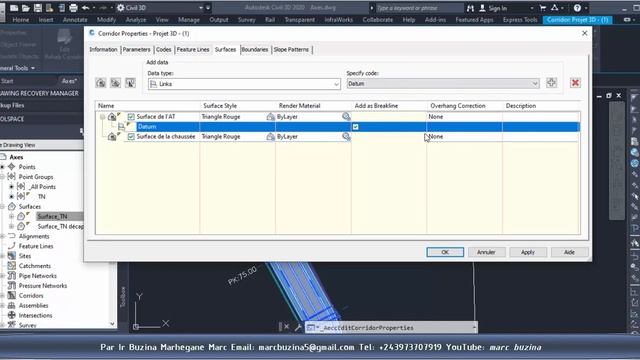Click the Open file icon in quick access toolbar
This screenshot has height=360, width=640.
26,8
